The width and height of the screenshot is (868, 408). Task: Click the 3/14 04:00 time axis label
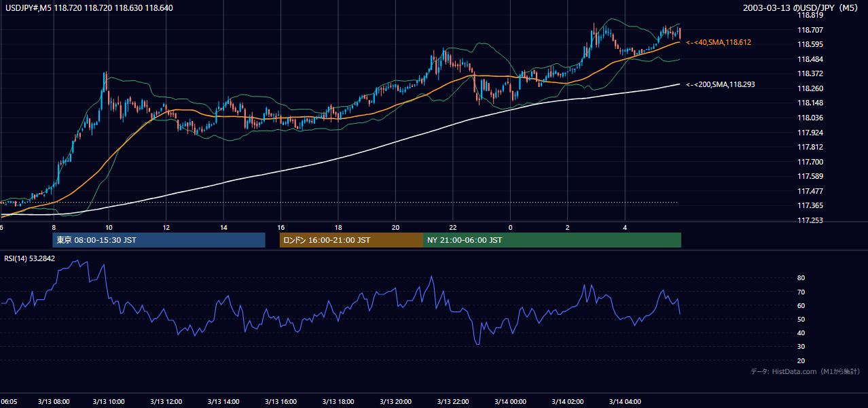coord(624,401)
